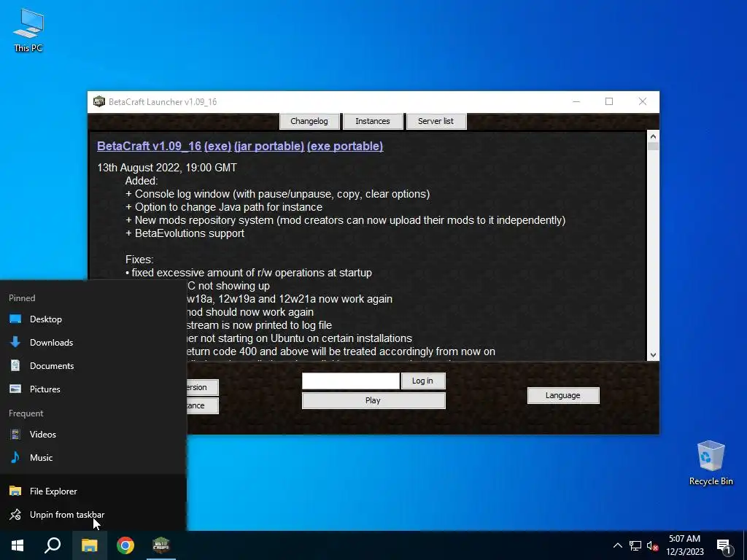
Task: Click BetaCraft icon in title bar
Action: pyautogui.click(x=98, y=101)
